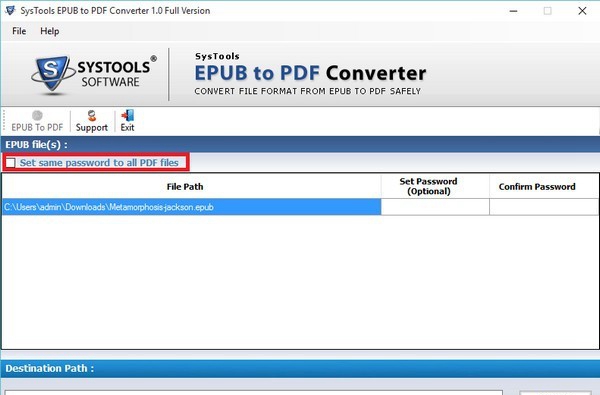The height and width of the screenshot is (395, 600).
Task: Click the EPUB To PDF toolbar icon
Action: click(37, 121)
